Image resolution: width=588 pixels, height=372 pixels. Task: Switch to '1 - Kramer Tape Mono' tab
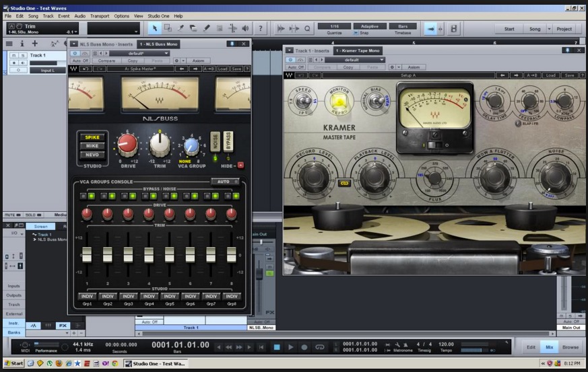(x=358, y=50)
